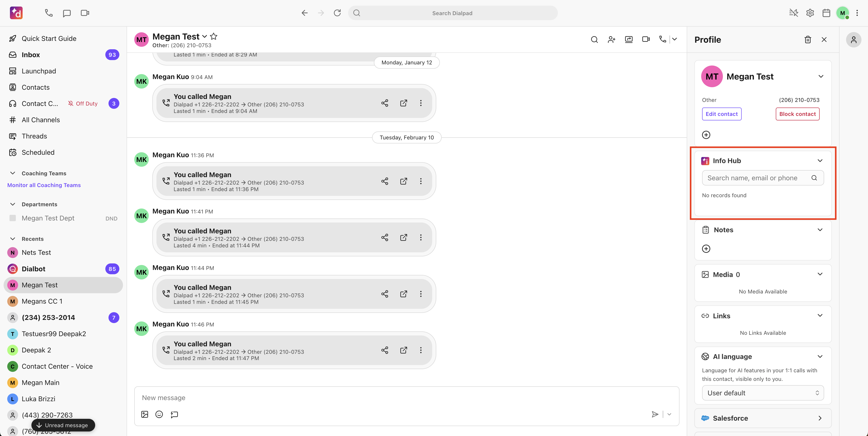
Task: Add a new note with plus icon
Action: 706,249
